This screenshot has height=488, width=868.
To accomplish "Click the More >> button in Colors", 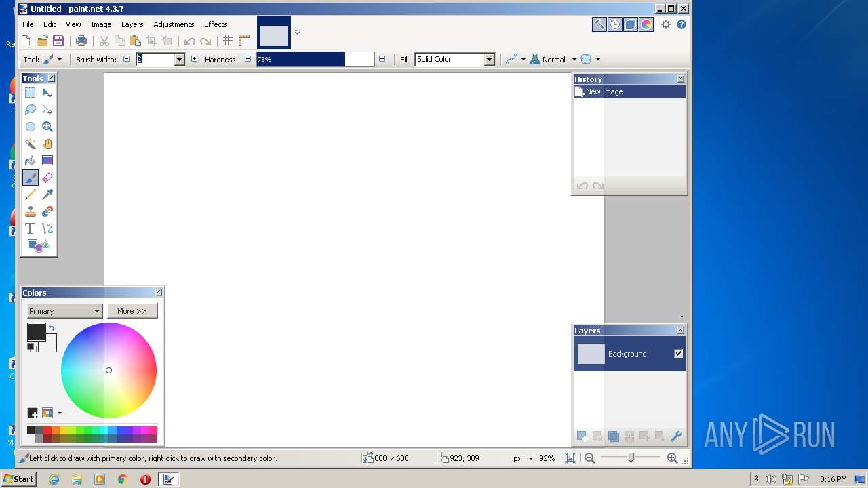I will click(x=132, y=311).
